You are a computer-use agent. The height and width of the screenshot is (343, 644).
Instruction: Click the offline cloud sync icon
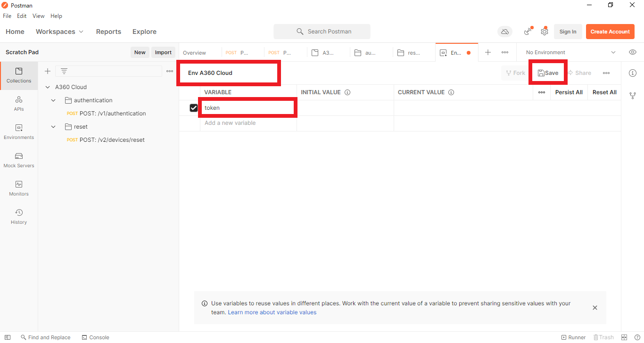tap(505, 32)
